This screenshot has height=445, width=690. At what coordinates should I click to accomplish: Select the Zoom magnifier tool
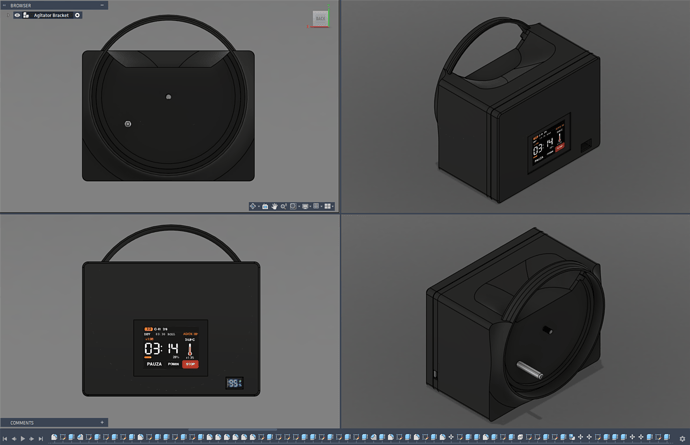coord(284,206)
